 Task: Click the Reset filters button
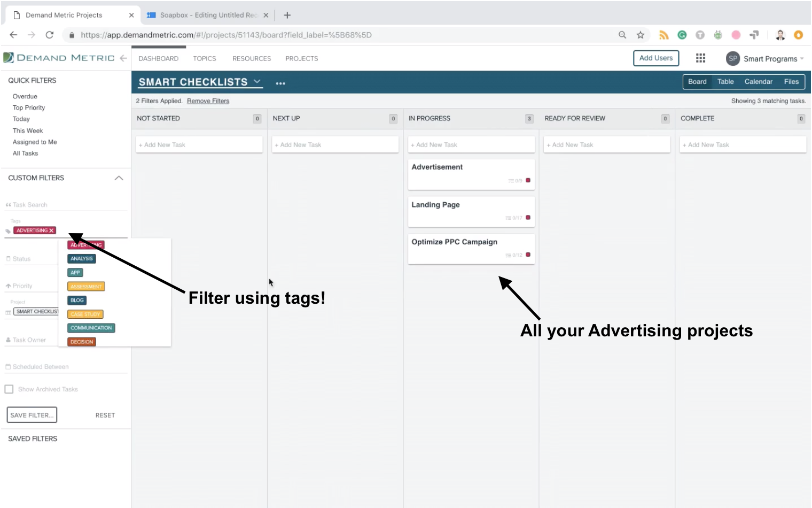tap(105, 415)
